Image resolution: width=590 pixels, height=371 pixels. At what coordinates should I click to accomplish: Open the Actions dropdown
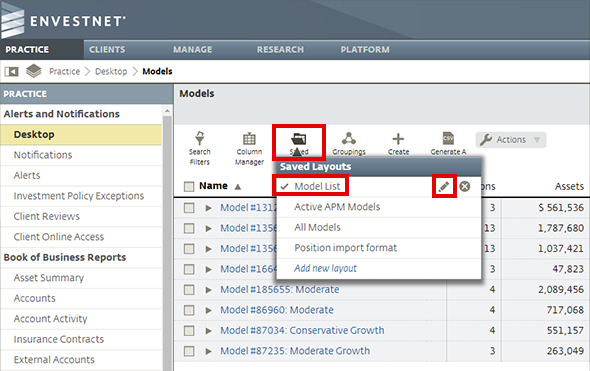pos(511,140)
